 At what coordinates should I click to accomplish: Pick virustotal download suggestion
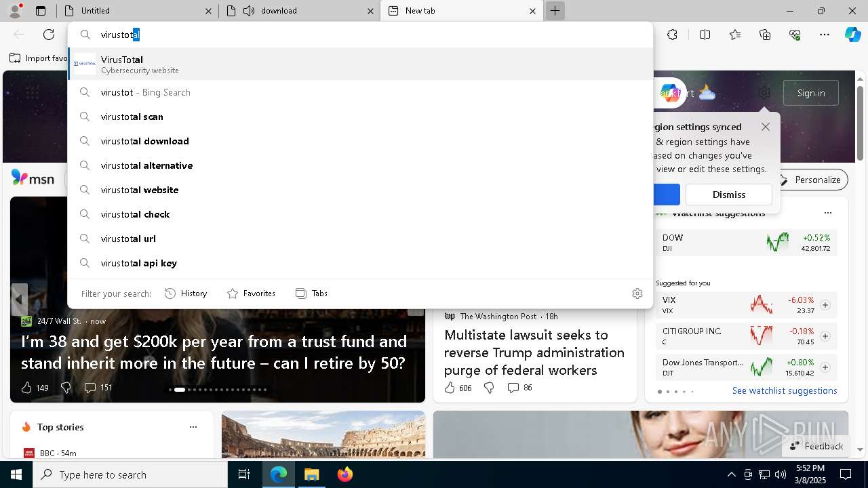(360, 141)
